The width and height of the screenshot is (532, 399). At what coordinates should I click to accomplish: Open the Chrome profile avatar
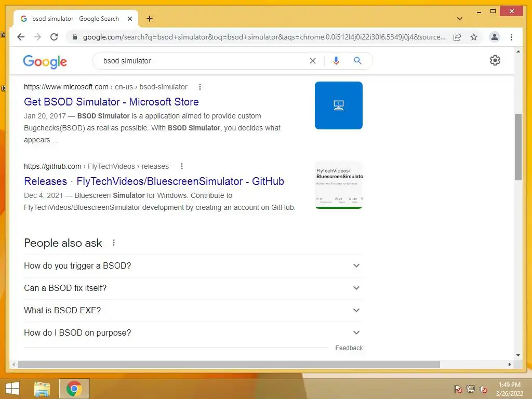[x=495, y=37]
